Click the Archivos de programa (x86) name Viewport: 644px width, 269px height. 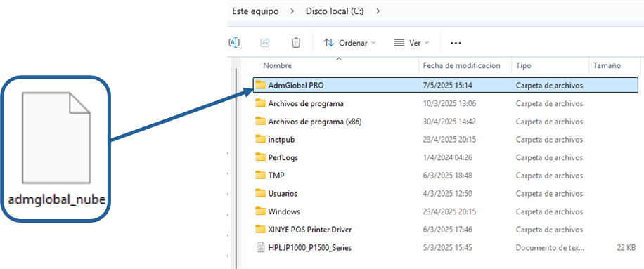click(x=314, y=122)
